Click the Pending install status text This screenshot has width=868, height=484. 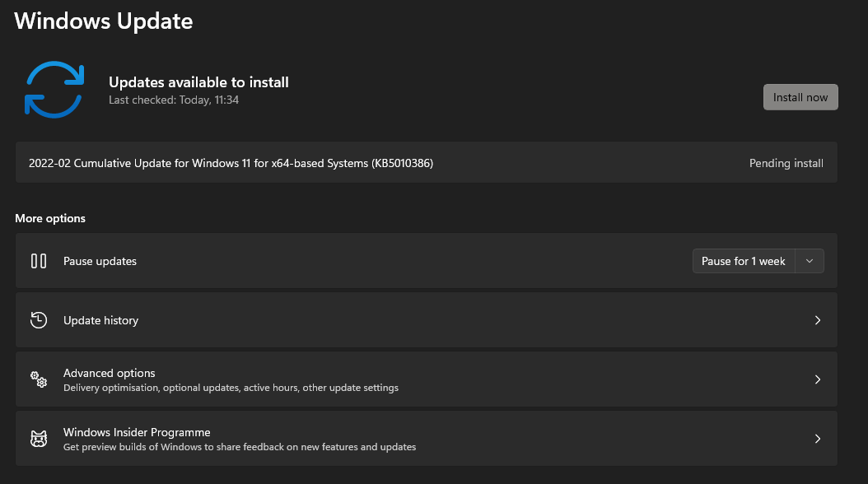coord(786,163)
